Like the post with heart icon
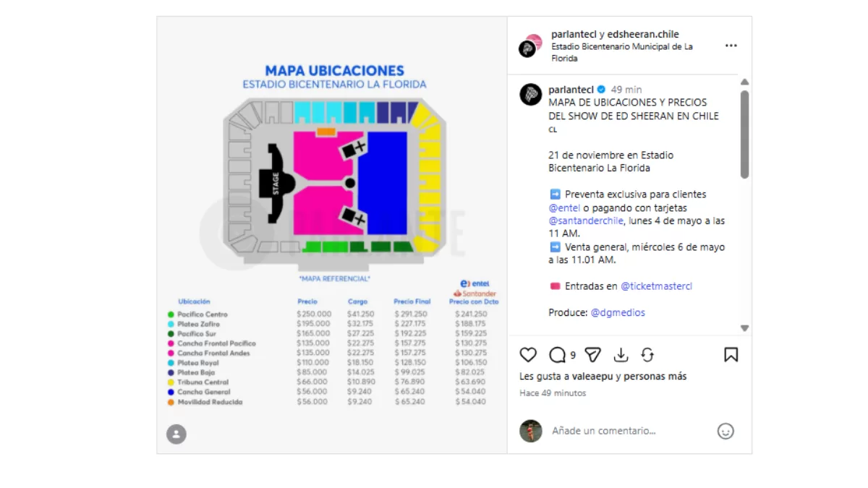Viewport: 868px width, 488px height. (529, 355)
